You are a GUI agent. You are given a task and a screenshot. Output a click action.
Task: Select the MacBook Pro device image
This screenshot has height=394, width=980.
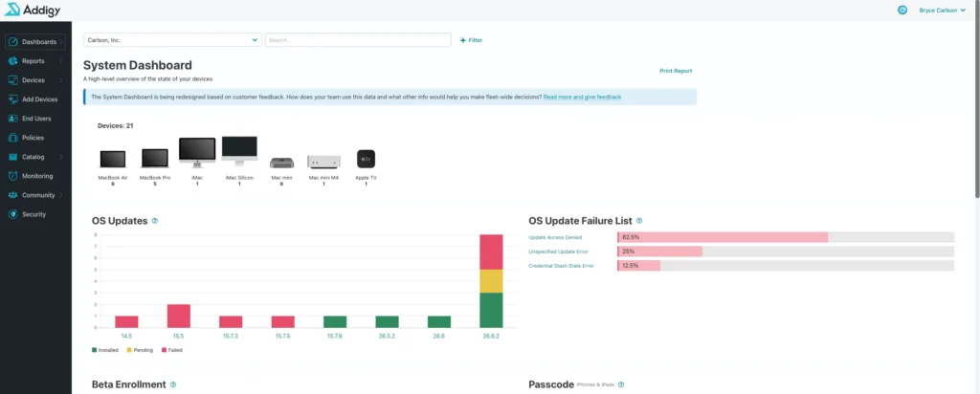[155, 159]
